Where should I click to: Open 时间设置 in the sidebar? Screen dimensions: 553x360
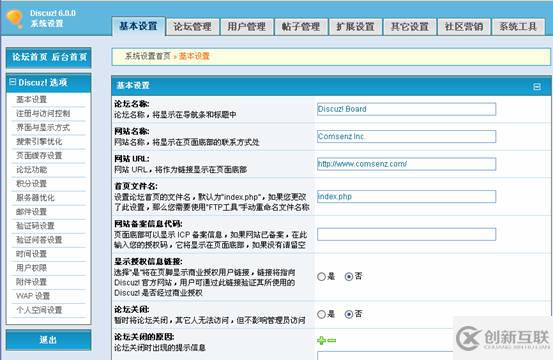tap(31, 254)
